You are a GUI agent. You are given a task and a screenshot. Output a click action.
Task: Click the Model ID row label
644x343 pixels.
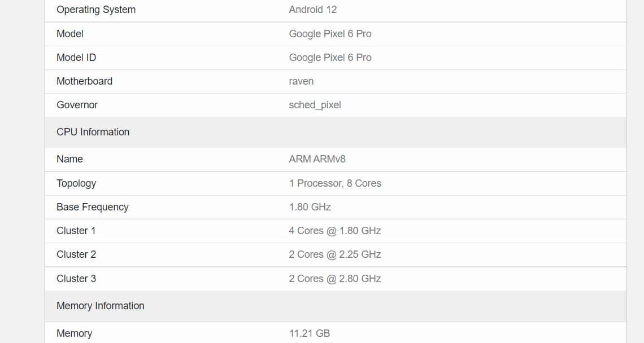(76, 58)
